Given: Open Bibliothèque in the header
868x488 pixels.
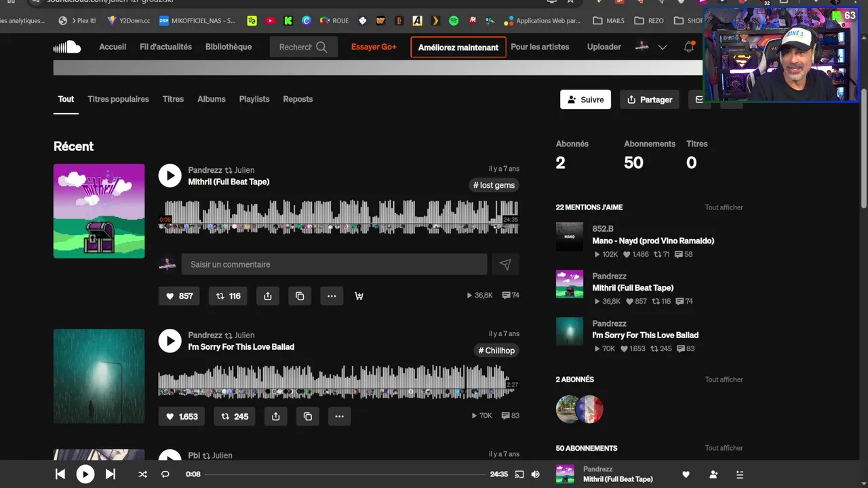Looking at the screenshot, I should [x=229, y=47].
